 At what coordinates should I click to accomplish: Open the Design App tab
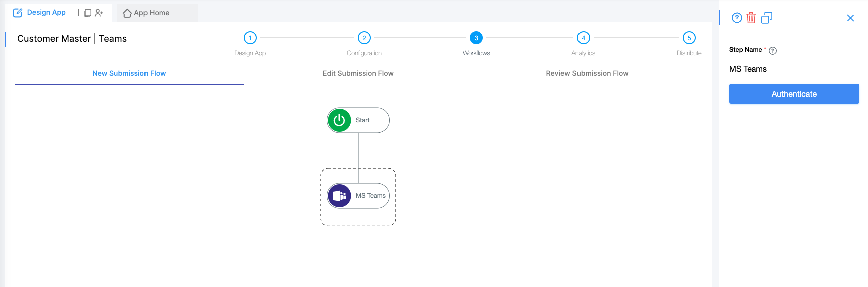tap(40, 13)
